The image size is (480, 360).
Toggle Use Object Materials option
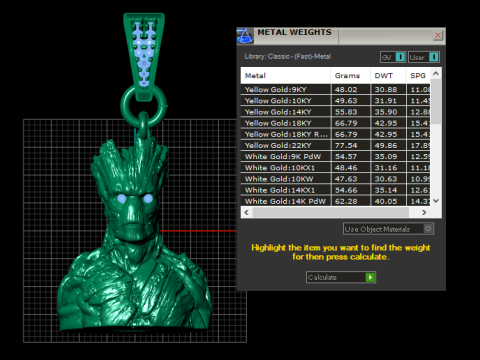coord(388,229)
